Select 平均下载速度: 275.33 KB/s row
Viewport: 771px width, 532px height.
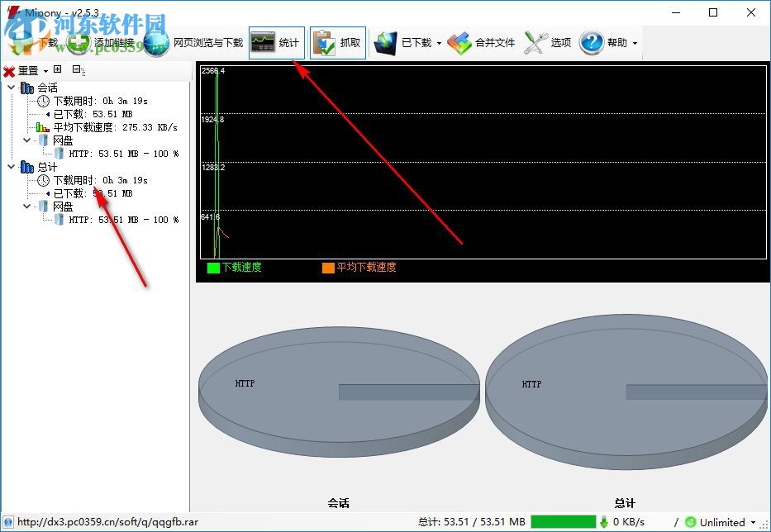click(x=115, y=127)
